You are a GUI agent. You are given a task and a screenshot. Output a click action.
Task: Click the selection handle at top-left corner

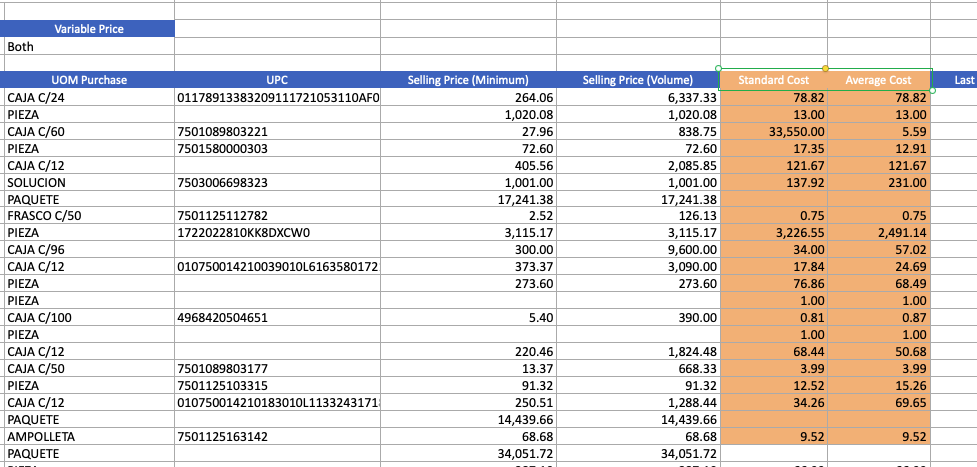tap(720, 69)
